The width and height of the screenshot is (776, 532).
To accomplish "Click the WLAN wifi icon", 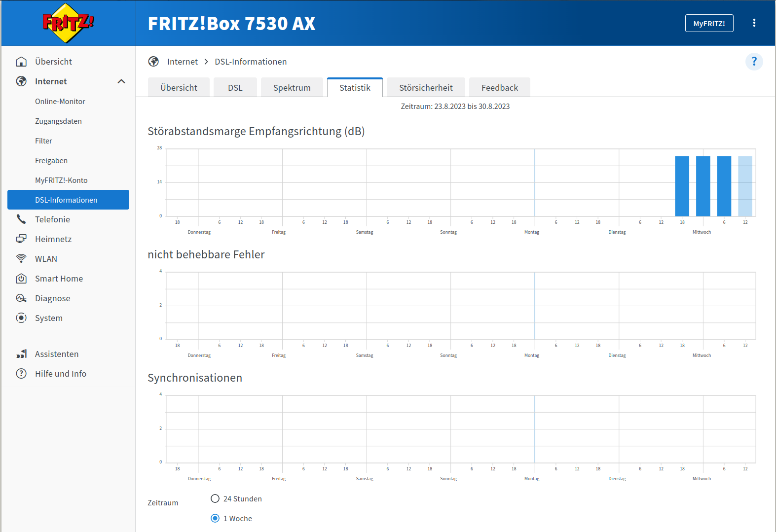I will pos(21,259).
